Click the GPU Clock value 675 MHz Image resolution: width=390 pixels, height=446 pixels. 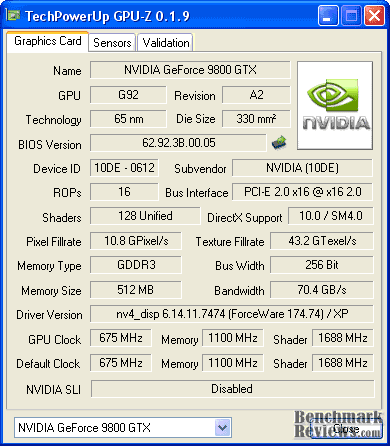121,338
